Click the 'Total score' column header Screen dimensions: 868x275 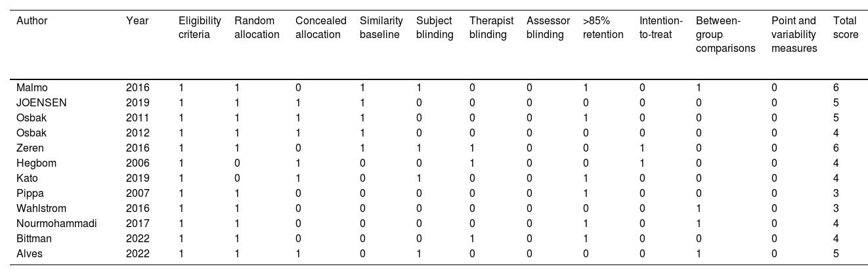click(x=845, y=28)
